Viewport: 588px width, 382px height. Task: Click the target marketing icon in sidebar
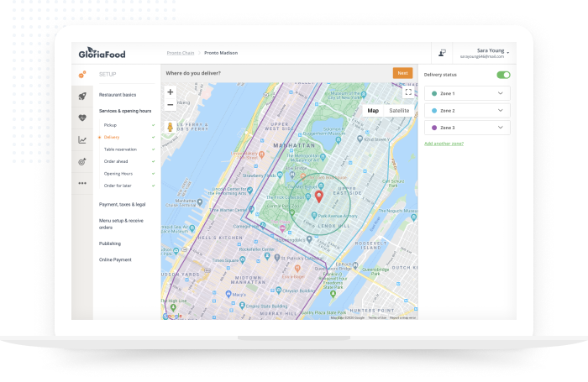[x=82, y=161]
